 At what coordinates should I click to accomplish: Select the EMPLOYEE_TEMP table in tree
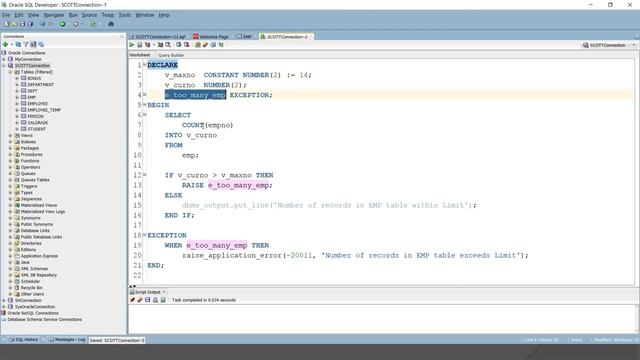(44, 110)
